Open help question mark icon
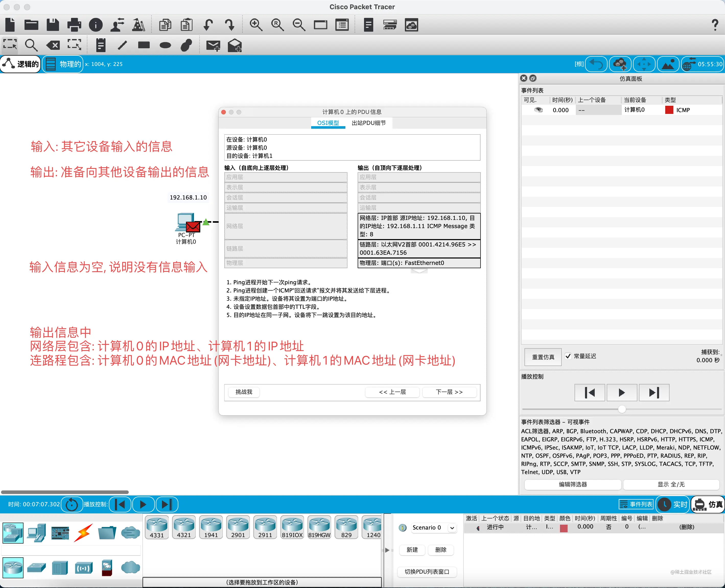Screen dimensions: 725x588 click(715, 25)
